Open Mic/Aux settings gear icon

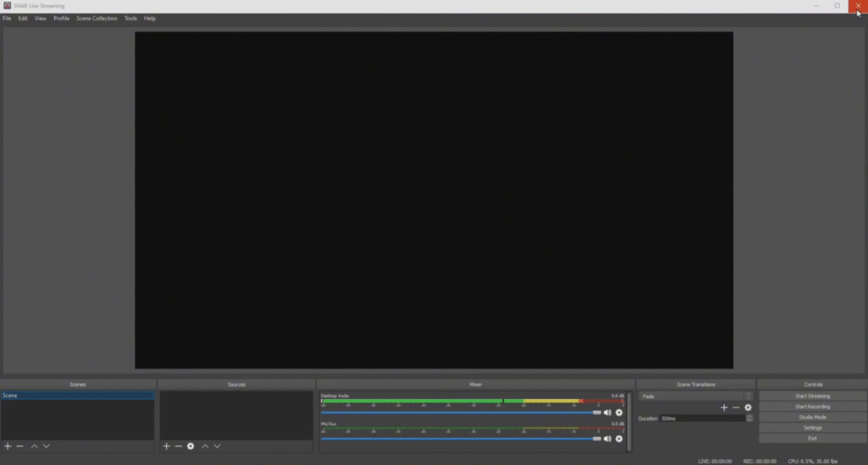[619, 439]
